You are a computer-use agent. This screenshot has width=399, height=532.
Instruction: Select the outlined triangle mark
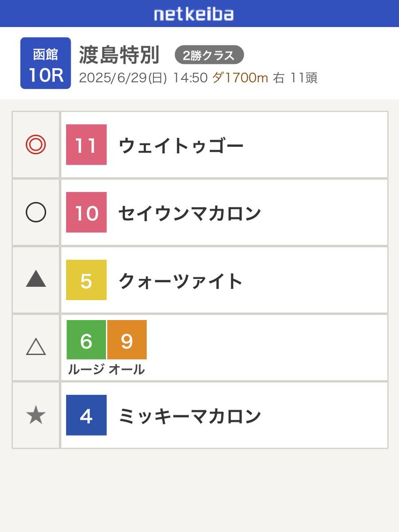click(x=35, y=347)
